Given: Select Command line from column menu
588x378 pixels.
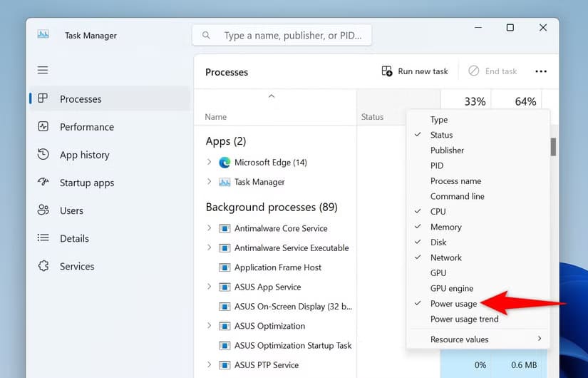Looking at the screenshot, I should [x=457, y=196].
